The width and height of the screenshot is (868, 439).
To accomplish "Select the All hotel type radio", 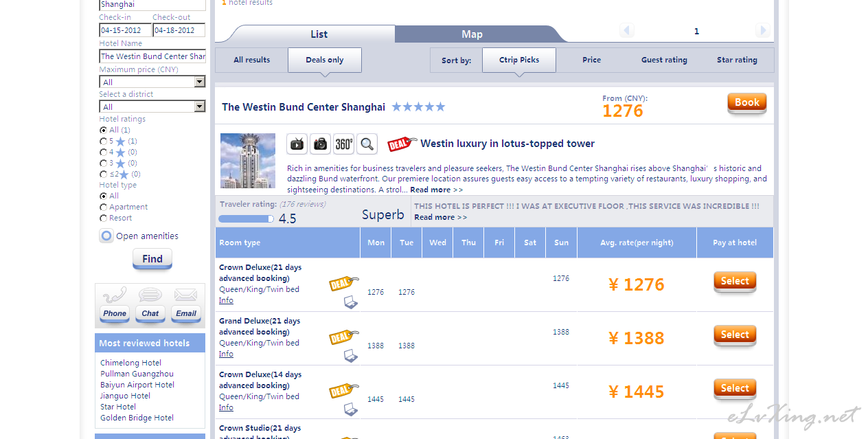I will [104, 196].
